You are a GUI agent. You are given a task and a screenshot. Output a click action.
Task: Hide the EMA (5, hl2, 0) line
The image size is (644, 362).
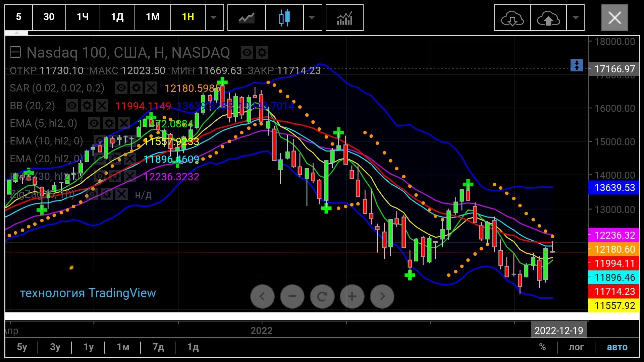[94, 123]
